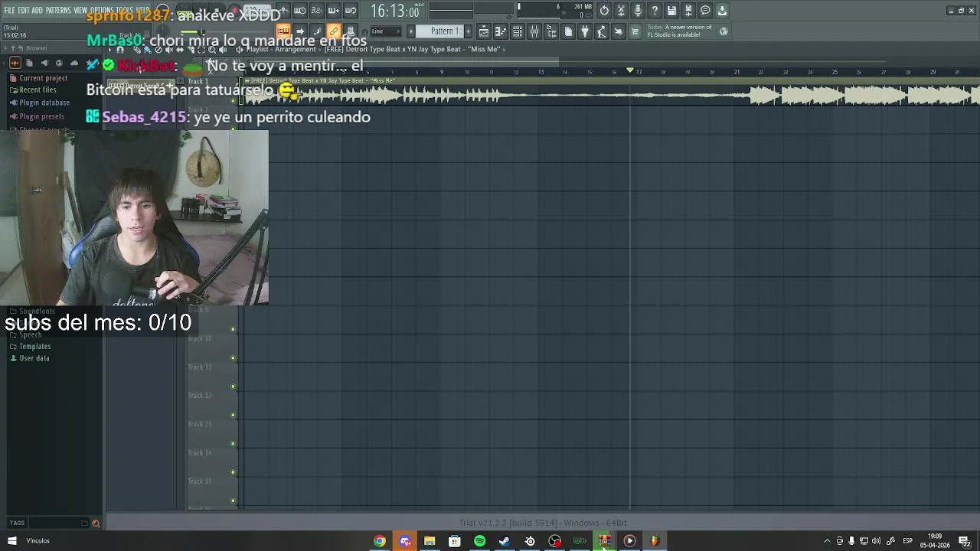This screenshot has height=551, width=980.
Task: Click the time display 16:13:00
Action: (x=395, y=11)
